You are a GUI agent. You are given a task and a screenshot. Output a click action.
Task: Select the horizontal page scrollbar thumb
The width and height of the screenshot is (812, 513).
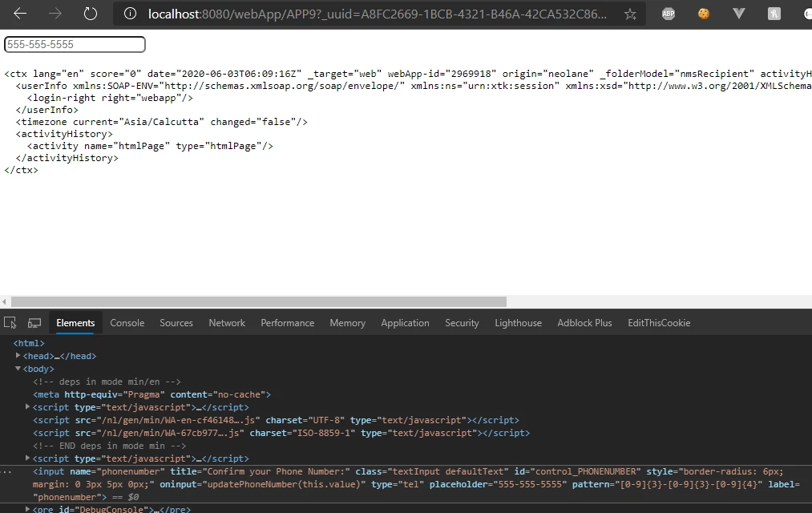pyautogui.click(x=258, y=302)
